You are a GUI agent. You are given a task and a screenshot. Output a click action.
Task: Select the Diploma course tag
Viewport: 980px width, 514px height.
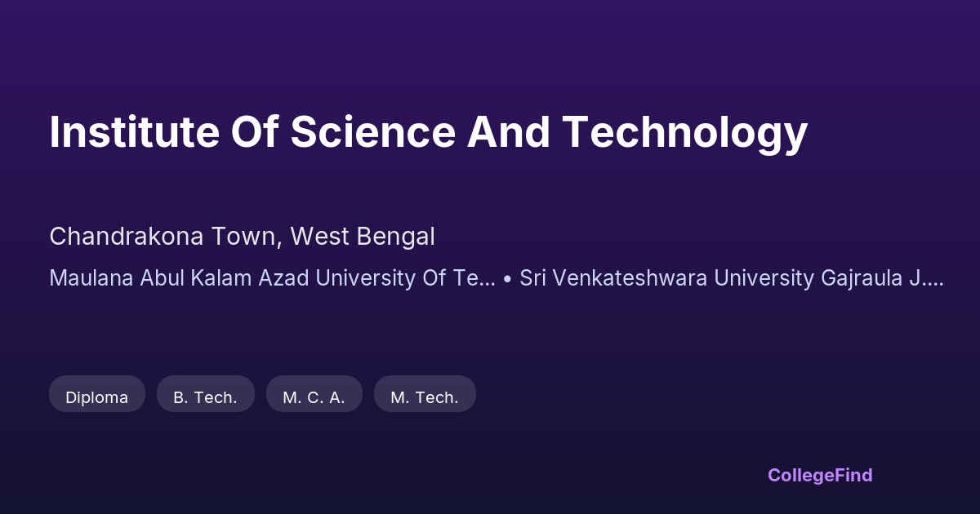(96, 397)
